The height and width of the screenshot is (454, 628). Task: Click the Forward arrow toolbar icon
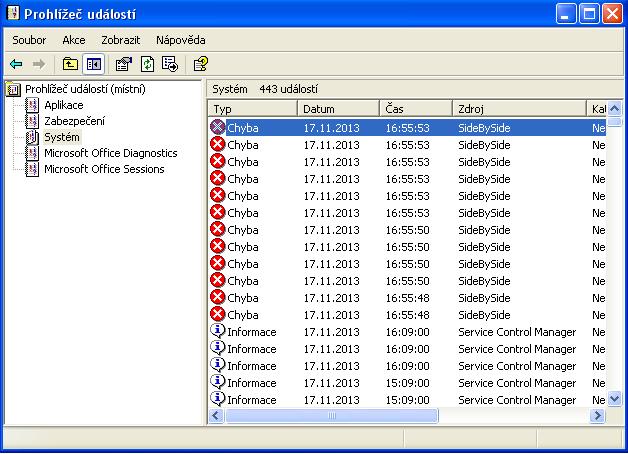tap(39, 64)
